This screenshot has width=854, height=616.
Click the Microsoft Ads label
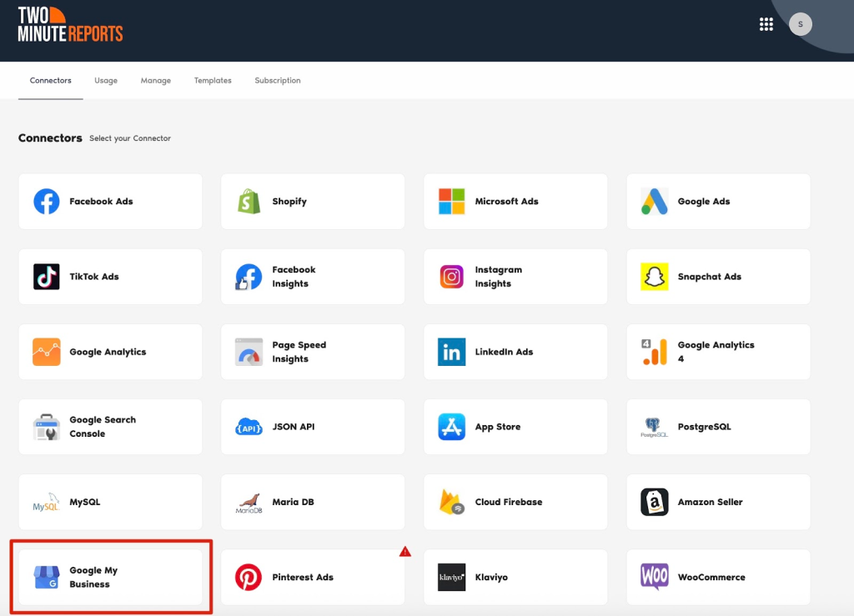click(x=506, y=202)
